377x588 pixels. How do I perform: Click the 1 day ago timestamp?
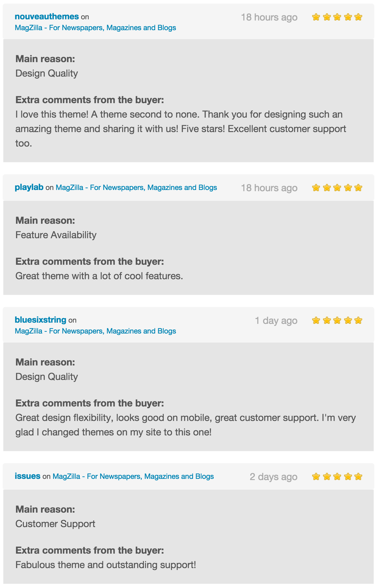(276, 321)
